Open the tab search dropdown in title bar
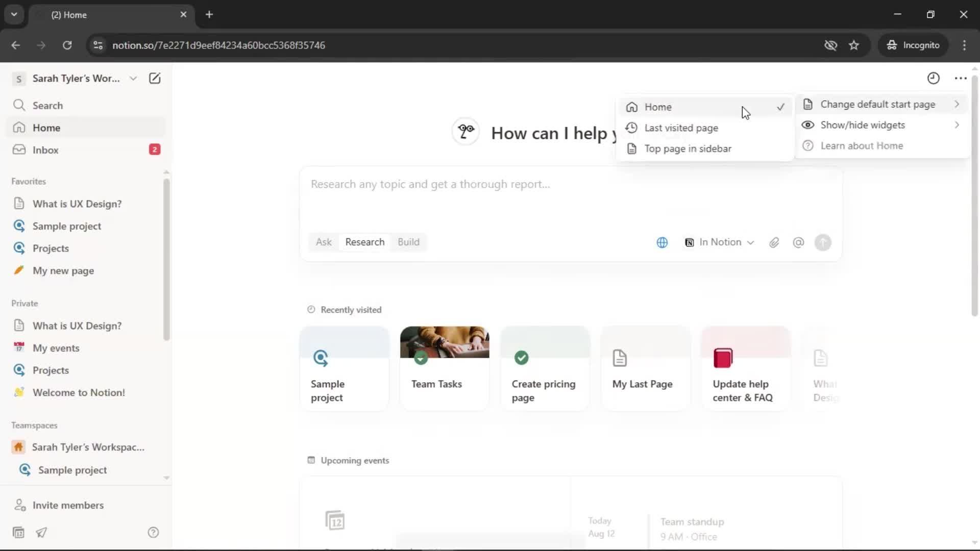 pyautogui.click(x=14, y=15)
